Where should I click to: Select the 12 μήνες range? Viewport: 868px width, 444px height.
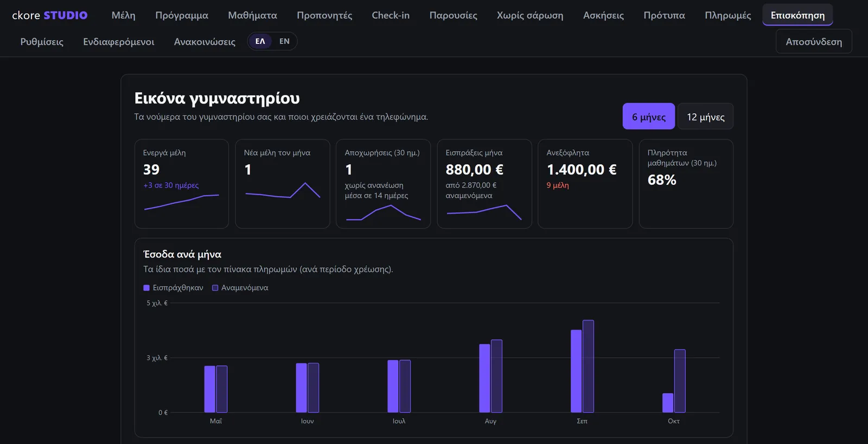pos(705,117)
